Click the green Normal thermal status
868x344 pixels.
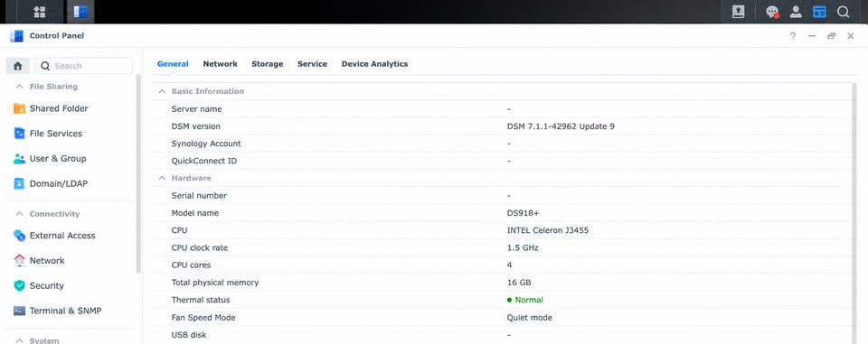pos(524,300)
